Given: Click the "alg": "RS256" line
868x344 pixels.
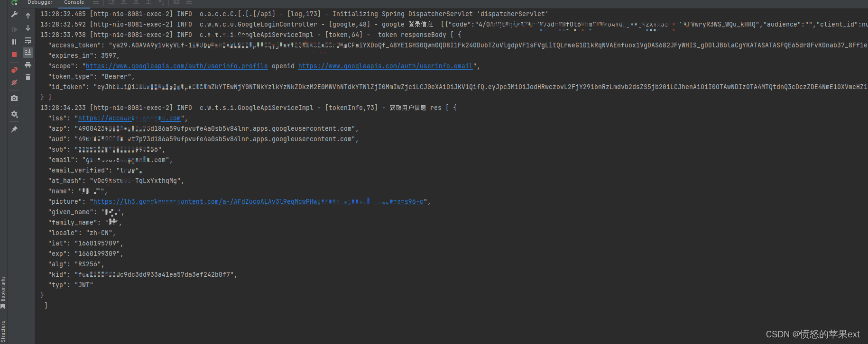Looking at the screenshot, I should pos(76,264).
